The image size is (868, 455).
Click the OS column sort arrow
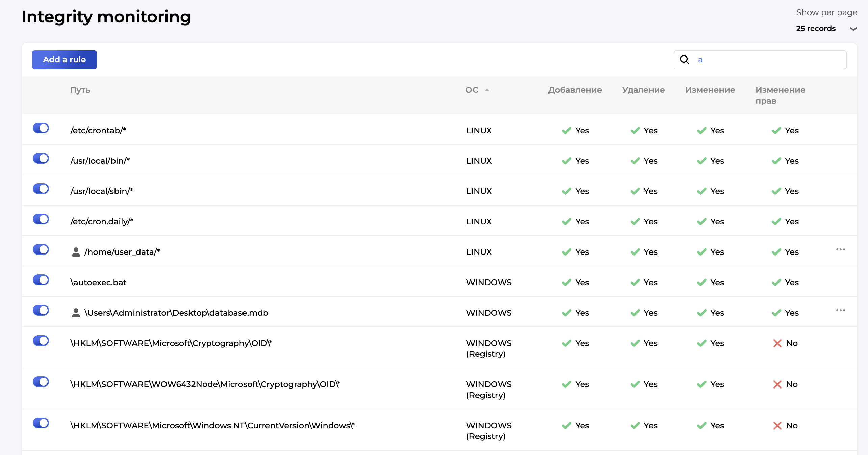point(487,90)
